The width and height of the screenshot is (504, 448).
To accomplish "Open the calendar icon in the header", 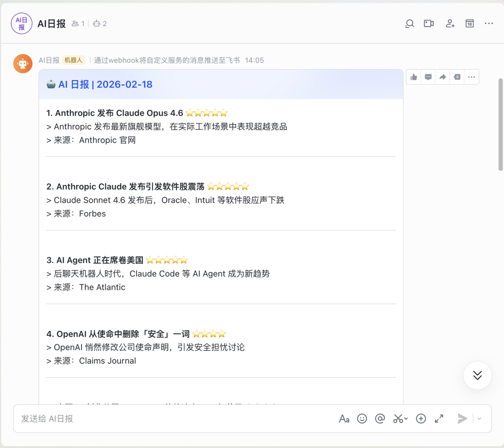I will 469,23.
